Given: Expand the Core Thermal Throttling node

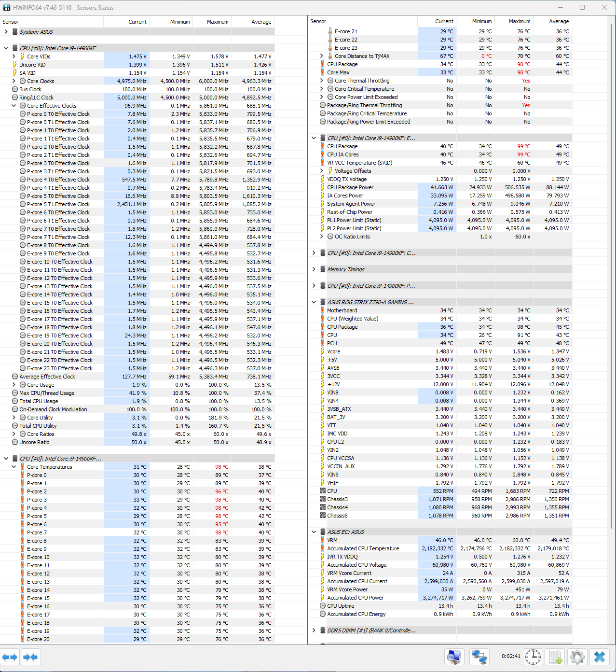Looking at the screenshot, I should [322, 81].
